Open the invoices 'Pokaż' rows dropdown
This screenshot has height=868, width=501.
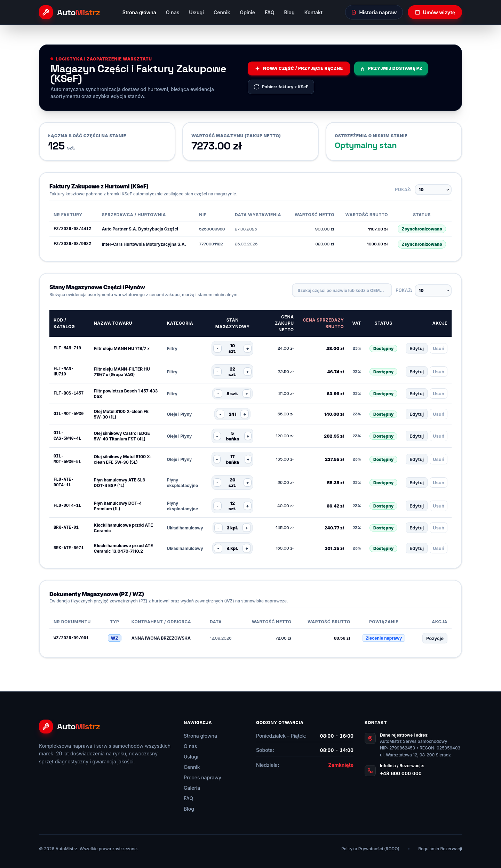coord(433,190)
